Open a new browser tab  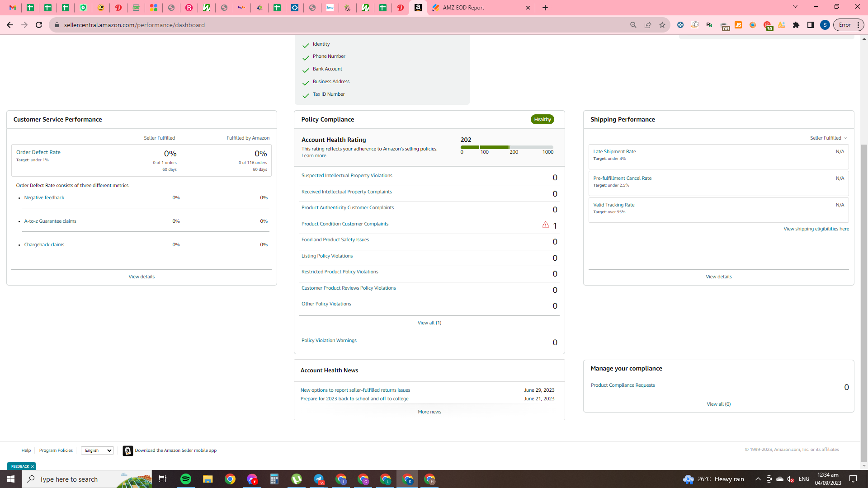coord(545,8)
